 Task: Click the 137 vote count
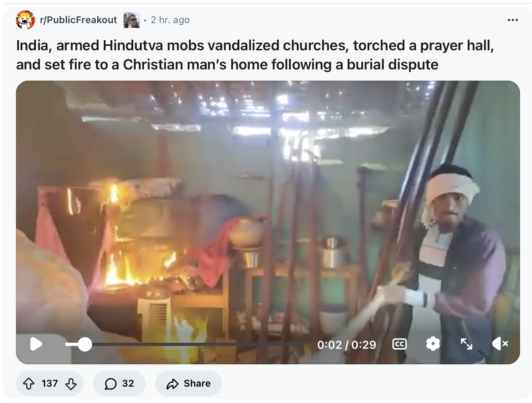click(50, 383)
